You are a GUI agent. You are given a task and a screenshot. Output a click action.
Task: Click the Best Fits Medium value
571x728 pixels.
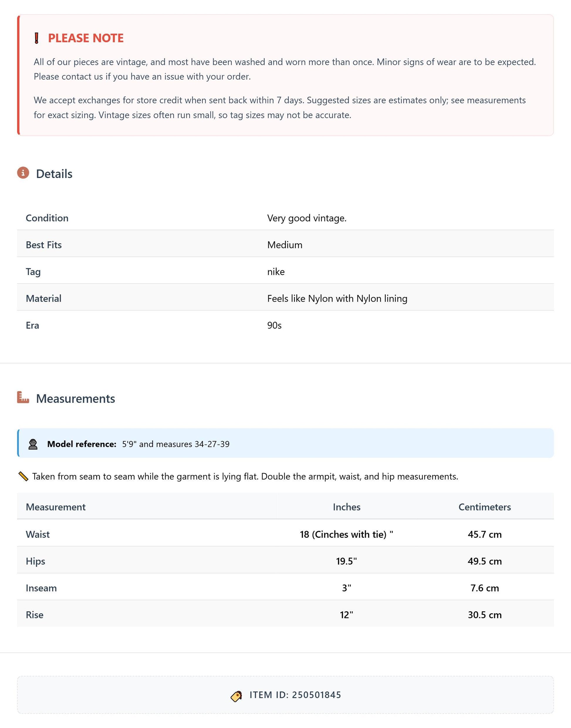coord(285,245)
